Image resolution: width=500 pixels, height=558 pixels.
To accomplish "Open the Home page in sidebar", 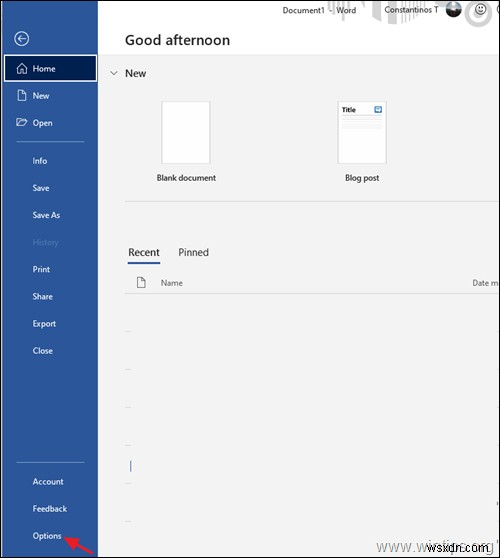I will pos(50,68).
